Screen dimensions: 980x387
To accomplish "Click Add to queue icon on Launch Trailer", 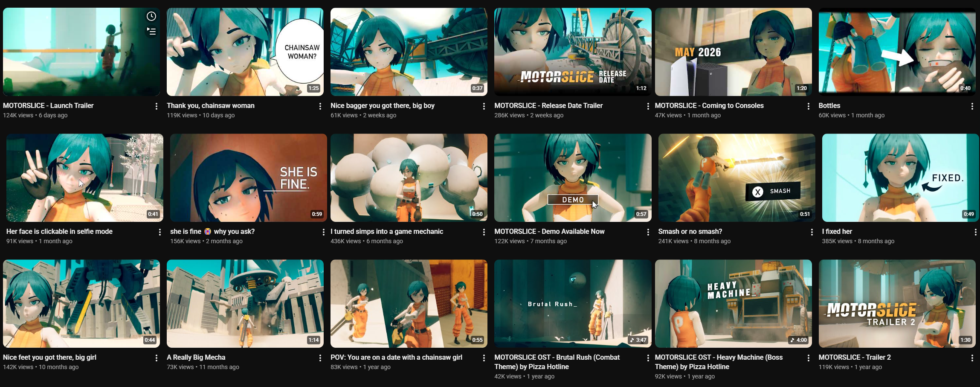I will pyautogui.click(x=151, y=32).
